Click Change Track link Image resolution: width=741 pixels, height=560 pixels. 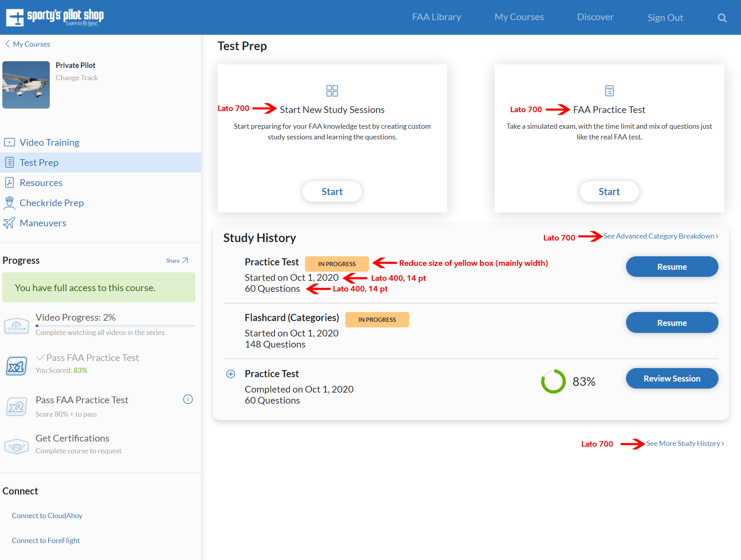click(77, 78)
